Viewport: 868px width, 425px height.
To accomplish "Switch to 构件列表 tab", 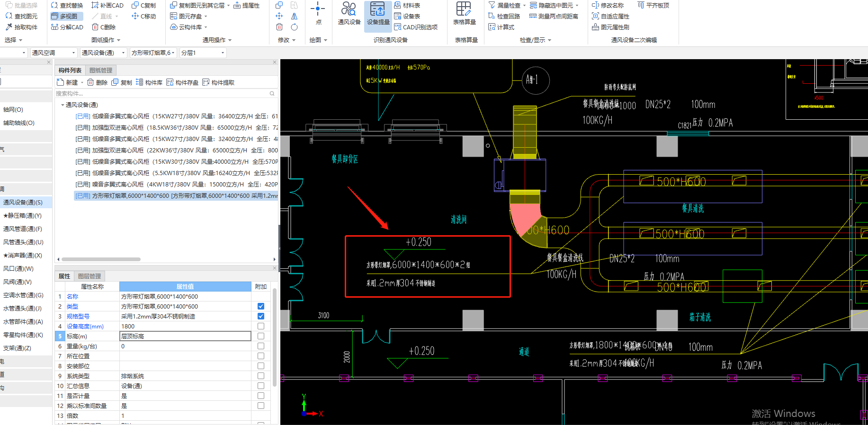I will [x=70, y=70].
